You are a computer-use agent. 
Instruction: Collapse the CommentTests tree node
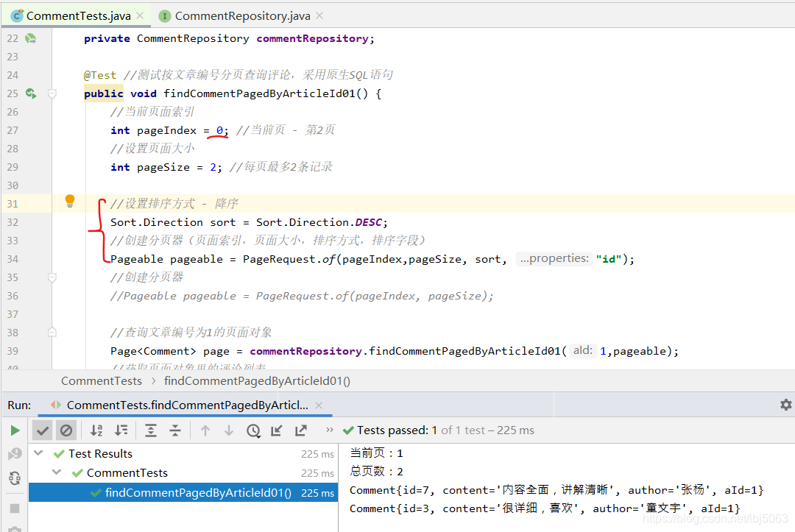[x=57, y=472]
